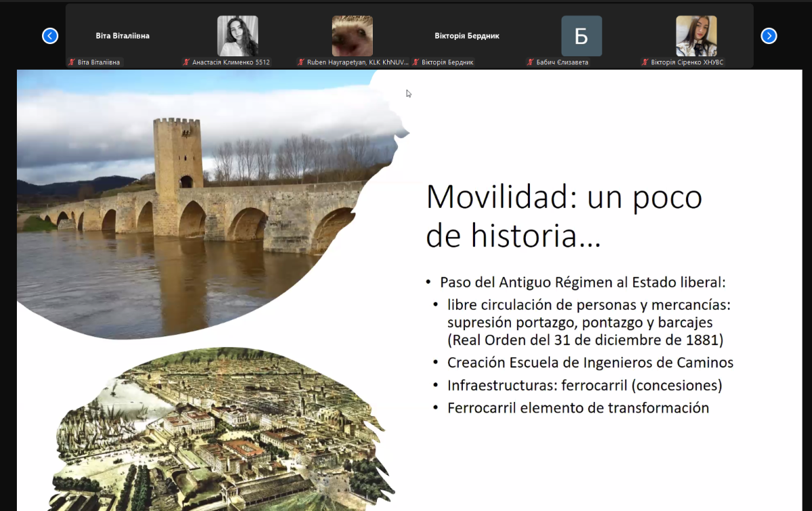Click muted mic icon beside Вікторія Сіренко ХНУВС
This screenshot has width=812, height=511.
point(646,62)
